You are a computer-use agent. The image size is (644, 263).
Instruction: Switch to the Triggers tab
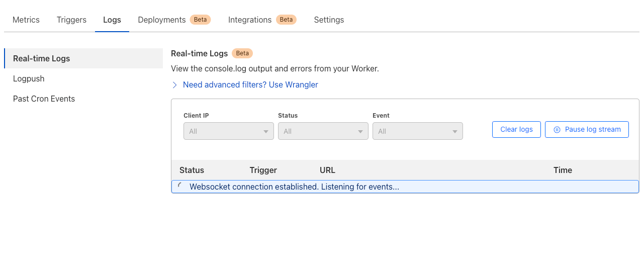click(71, 20)
